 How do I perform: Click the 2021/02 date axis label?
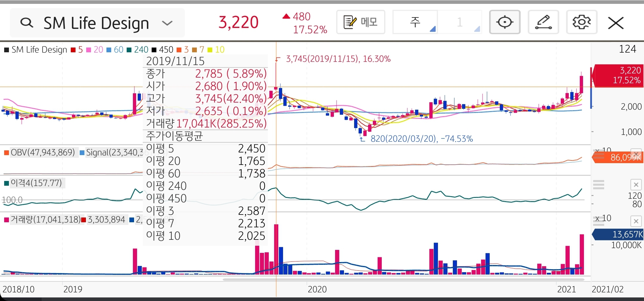607,289
